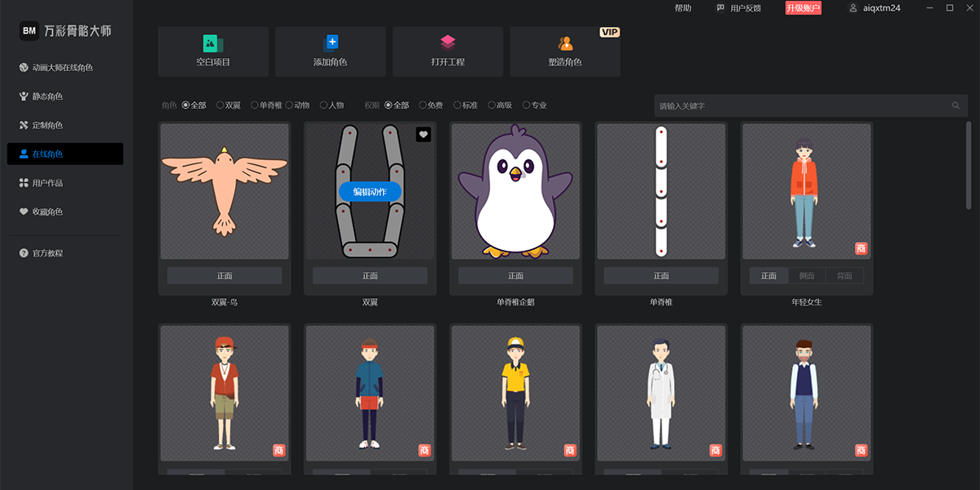Click the keyword search input field
The height and width of the screenshot is (490, 980).
[x=800, y=105]
